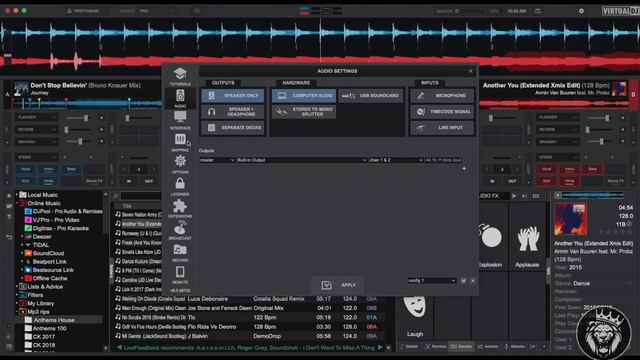Screen dimensions: 640x360
Task: Enable Timecode Signal input
Action: [x=442, y=111]
